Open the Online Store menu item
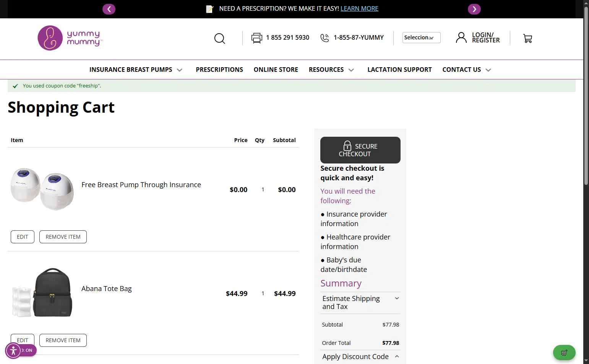The width and height of the screenshot is (589, 364). click(x=276, y=70)
